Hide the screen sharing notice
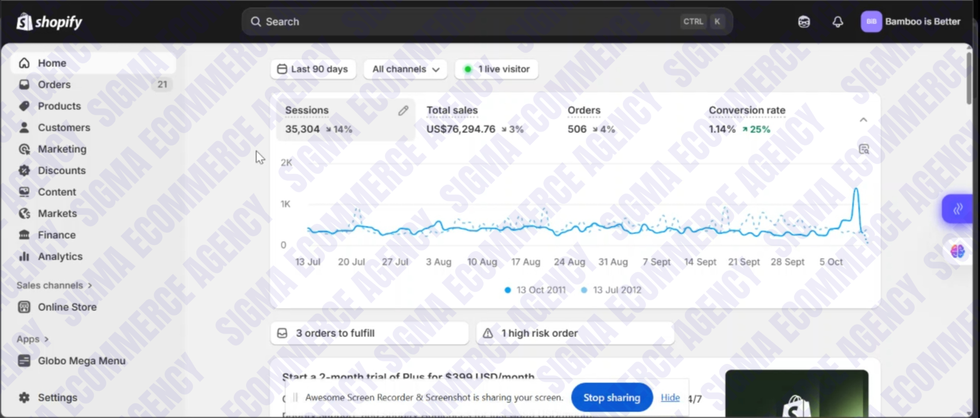Image resolution: width=980 pixels, height=418 pixels. point(670,397)
